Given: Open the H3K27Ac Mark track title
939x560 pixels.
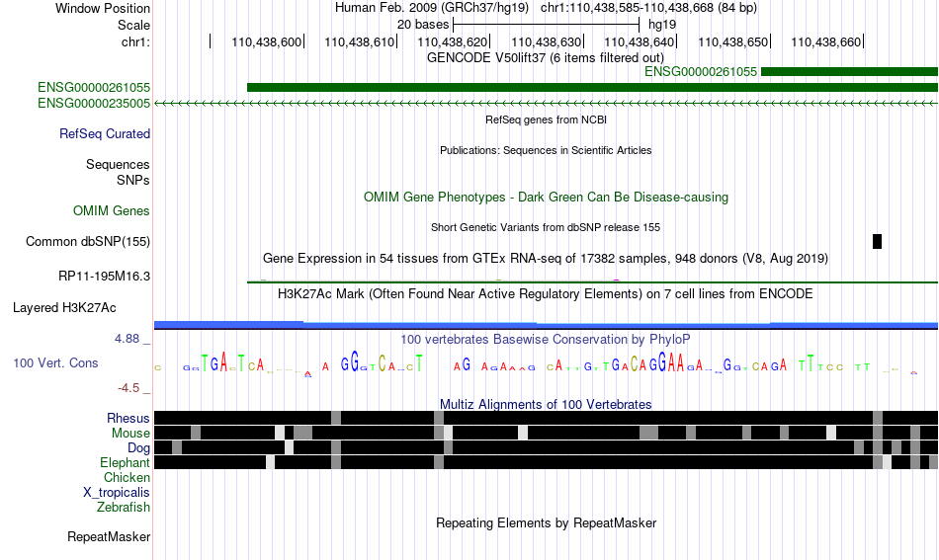Looking at the screenshot, I should 545,293.
